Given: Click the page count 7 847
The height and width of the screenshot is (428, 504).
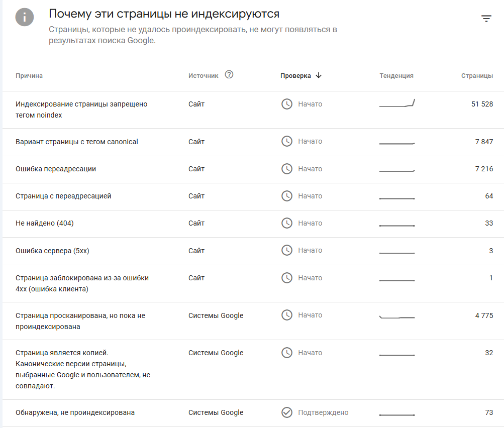Looking at the screenshot, I should click(x=484, y=142).
